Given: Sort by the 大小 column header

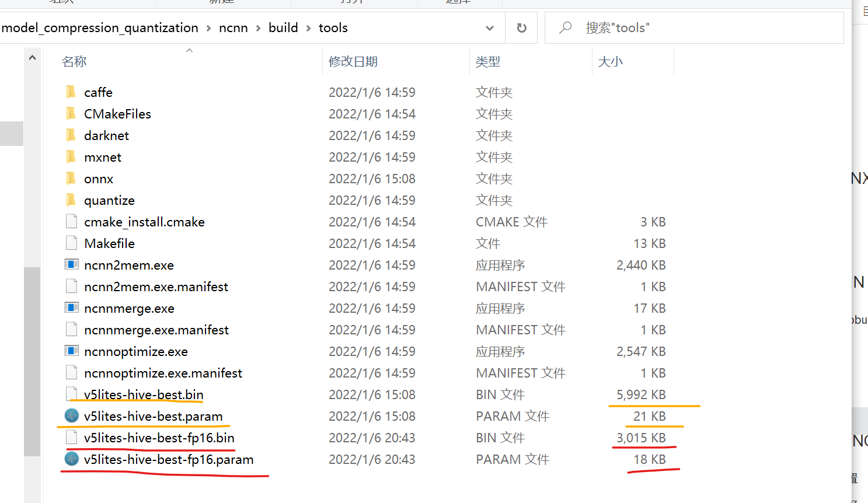Looking at the screenshot, I should point(611,61).
